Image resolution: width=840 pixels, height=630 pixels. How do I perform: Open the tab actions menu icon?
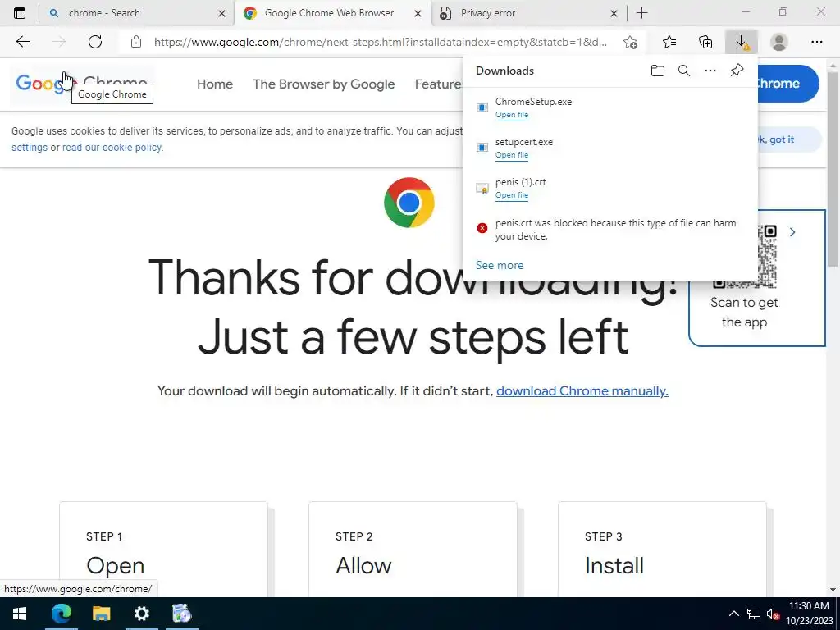click(20, 13)
